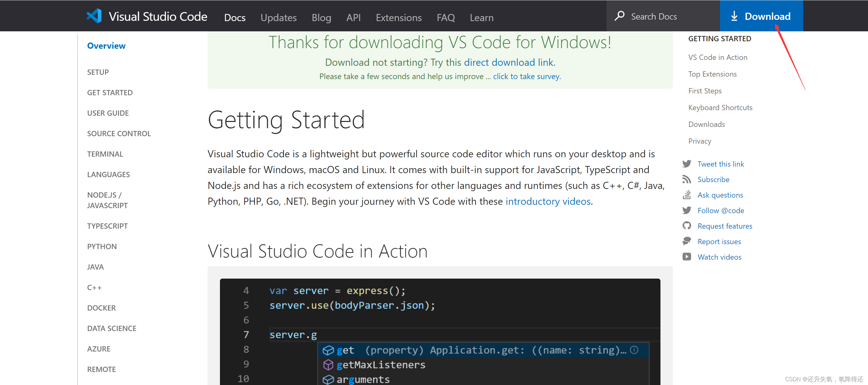Click the Request features link
Screen dimensions: 868x385
(x=725, y=226)
